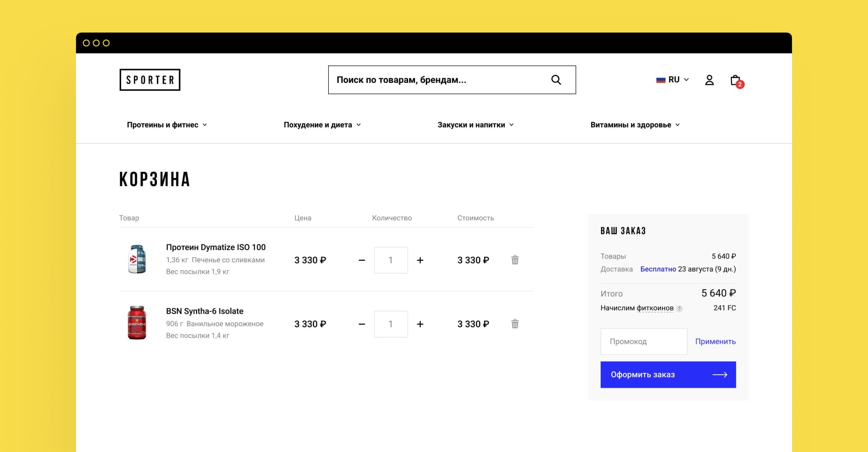Decrease quantity of Dymatize ISO 100
This screenshot has height=452, width=868.
pyautogui.click(x=362, y=260)
